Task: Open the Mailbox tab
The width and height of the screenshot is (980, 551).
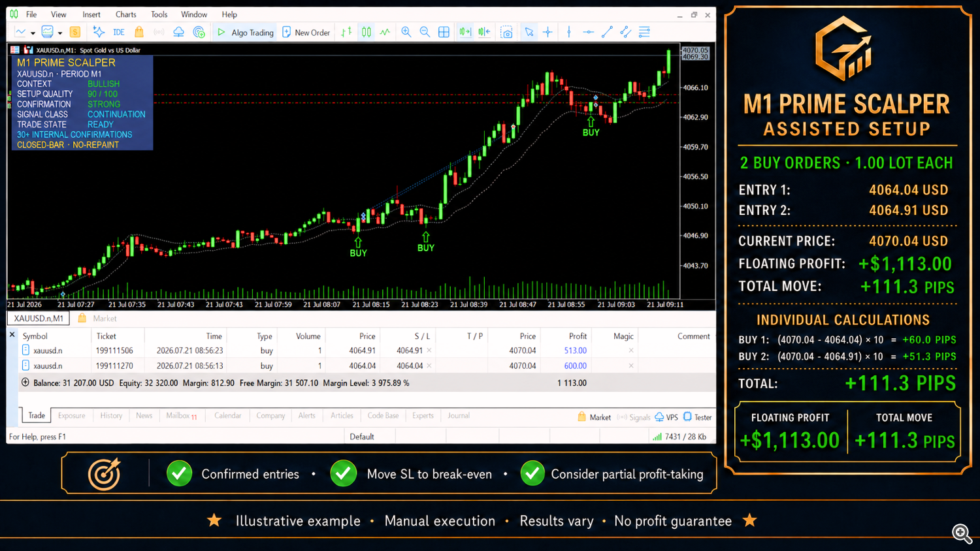Action: pyautogui.click(x=181, y=415)
